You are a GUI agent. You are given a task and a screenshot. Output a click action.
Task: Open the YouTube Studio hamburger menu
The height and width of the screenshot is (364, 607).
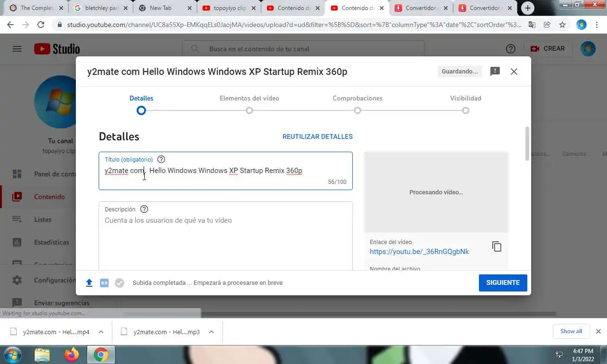[x=17, y=49]
